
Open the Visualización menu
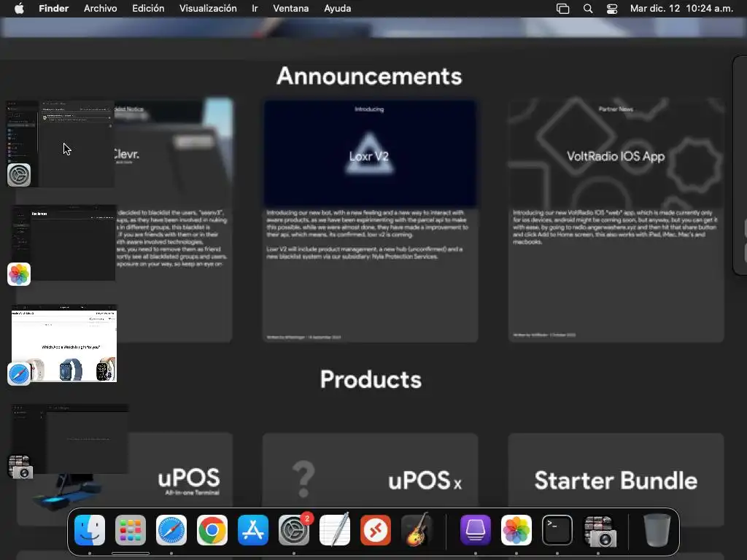[208, 9]
